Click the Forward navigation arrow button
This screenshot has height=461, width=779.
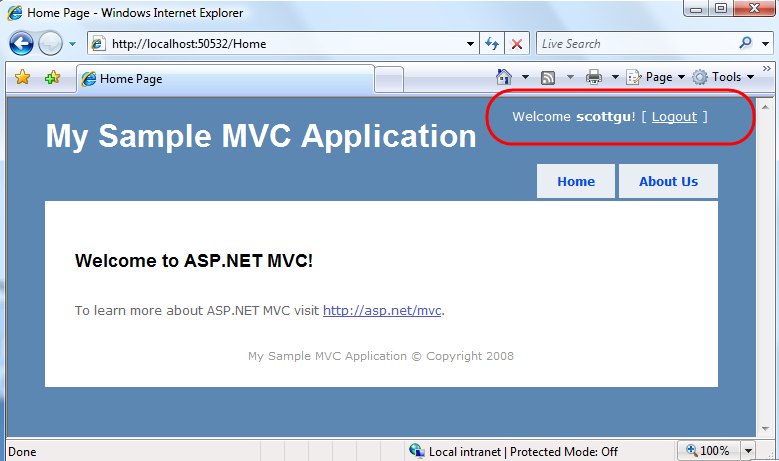(x=50, y=44)
